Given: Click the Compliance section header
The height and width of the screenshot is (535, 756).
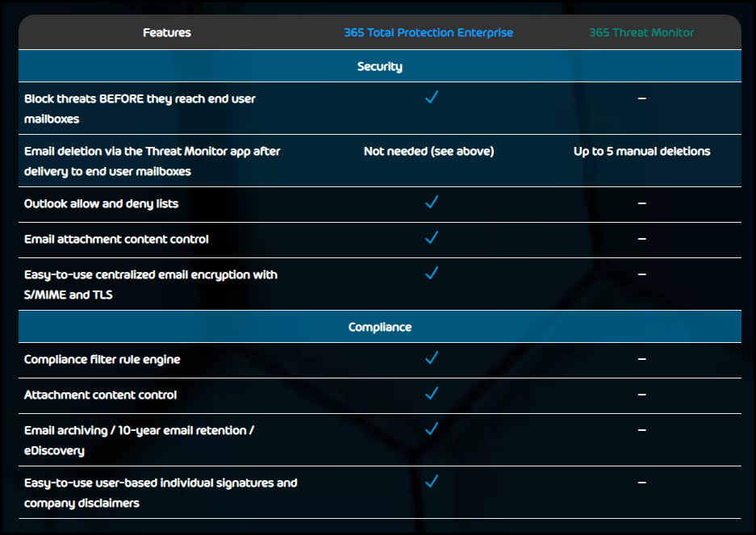Looking at the screenshot, I should 380,327.
